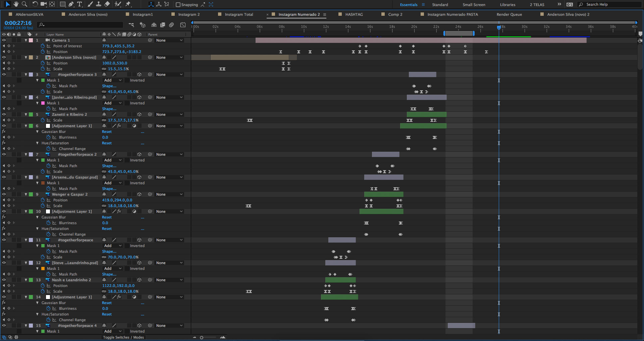Click the timeline layer search field
The width and height of the screenshot is (644, 341).
pyautogui.click(x=80, y=25)
